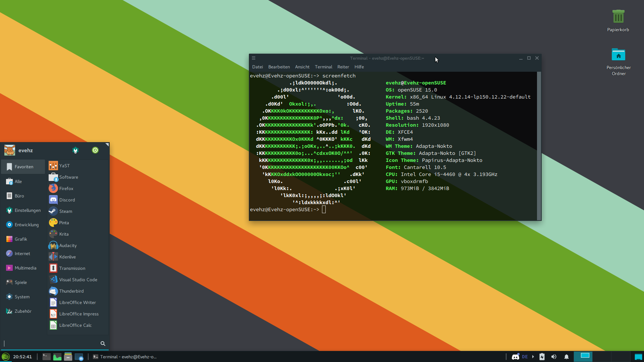Open Transmission torrent client
Viewport: 644px width, 362px height.
(78, 268)
